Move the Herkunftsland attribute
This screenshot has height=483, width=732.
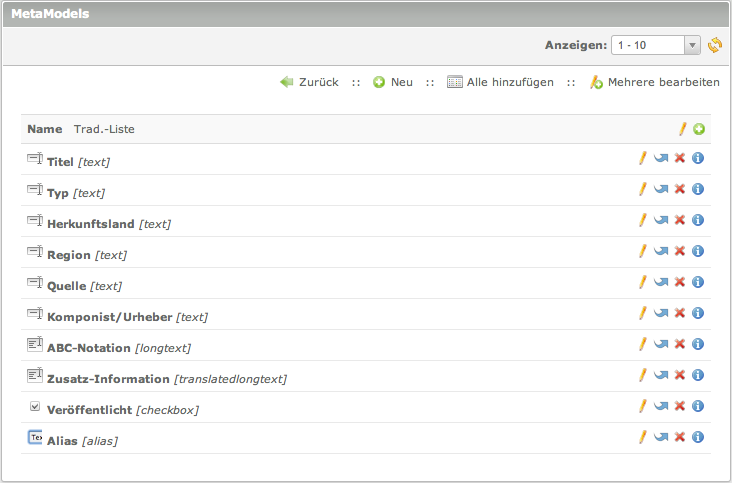[661, 220]
